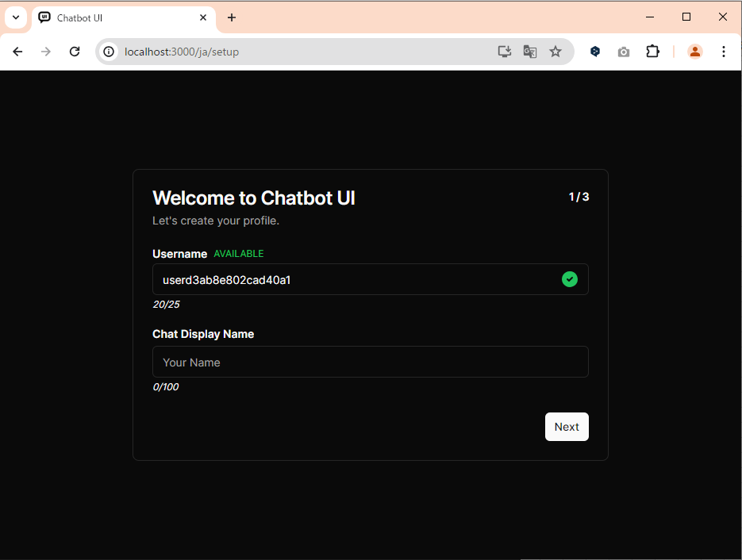Open the Google Translate icon in the toolbar
Image resolution: width=742 pixels, height=560 pixels.
click(529, 51)
